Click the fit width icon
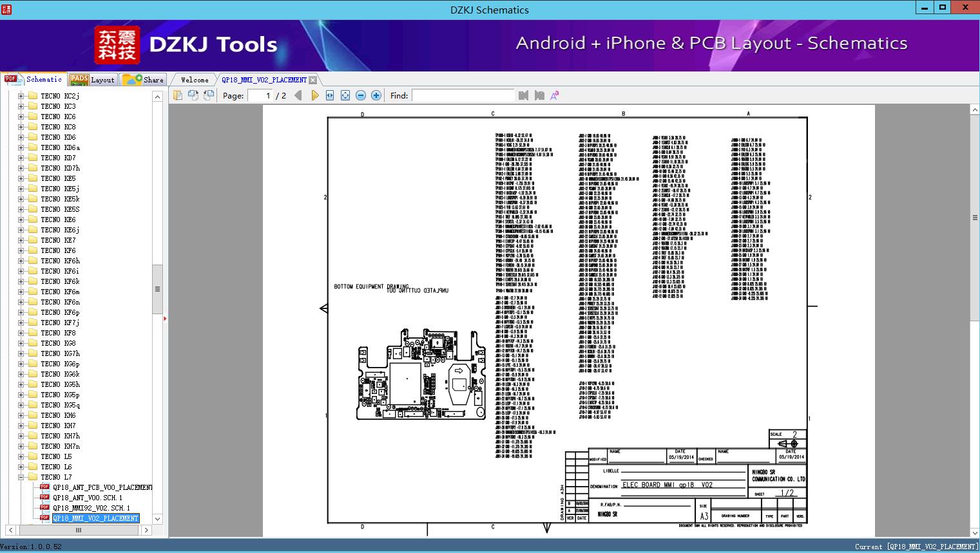 (330, 95)
